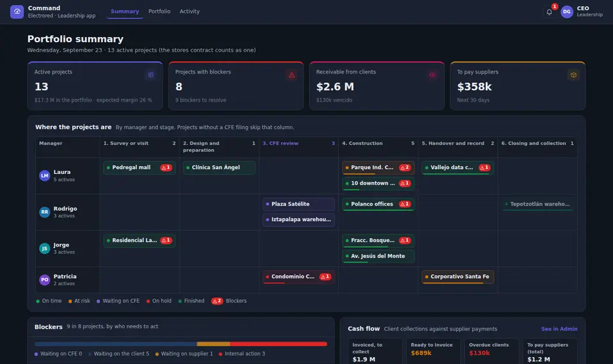Open the Projects with blockers card
613x364 pixels.
click(x=236, y=86)
